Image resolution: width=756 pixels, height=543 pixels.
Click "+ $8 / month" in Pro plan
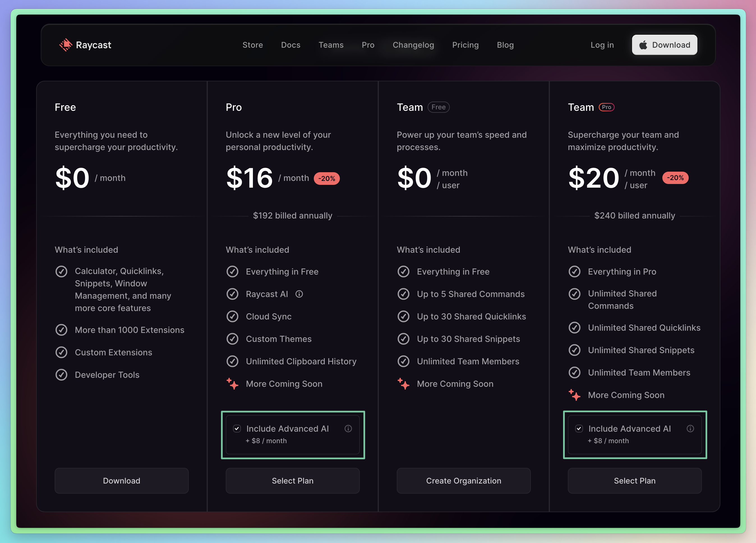coord(266,441)
